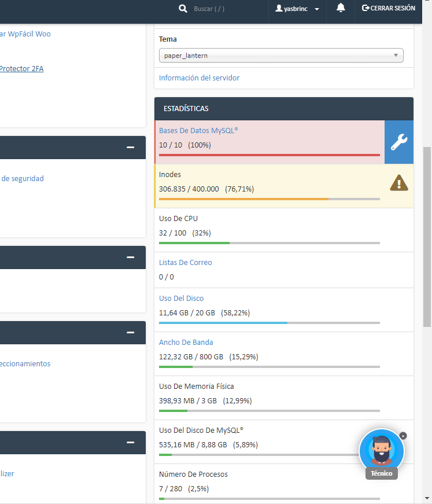The image size is (432, 504).
Task: Click the 'lizer' link at bottom left
Action: (x=7, y=473)
